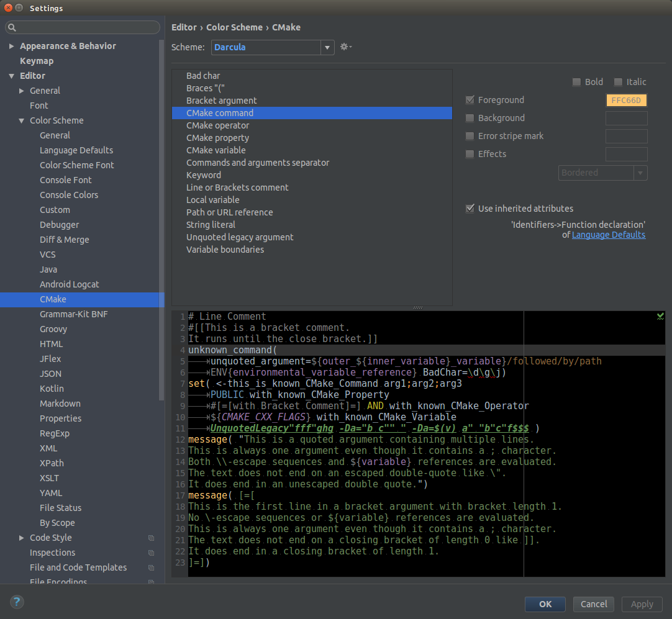Click the OK button
Image resolution: width=672 pixels, height=619 pixels.
(545, 604)
